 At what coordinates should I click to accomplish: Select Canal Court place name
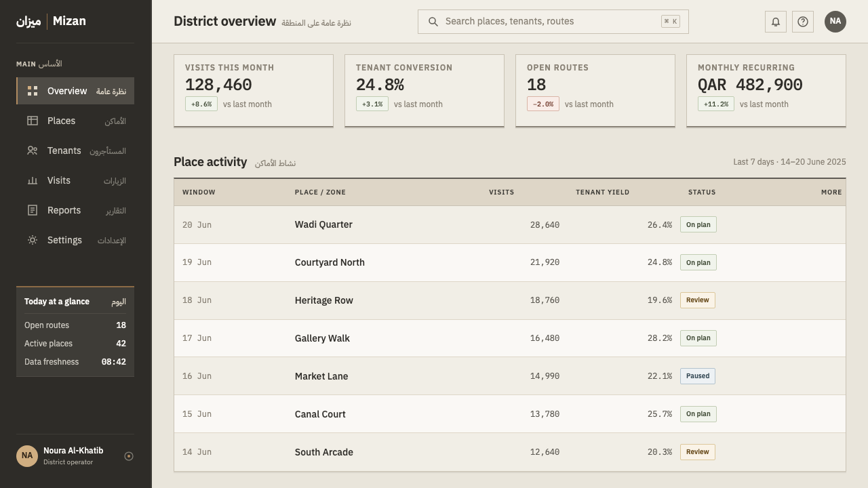(x=320, y=414)
